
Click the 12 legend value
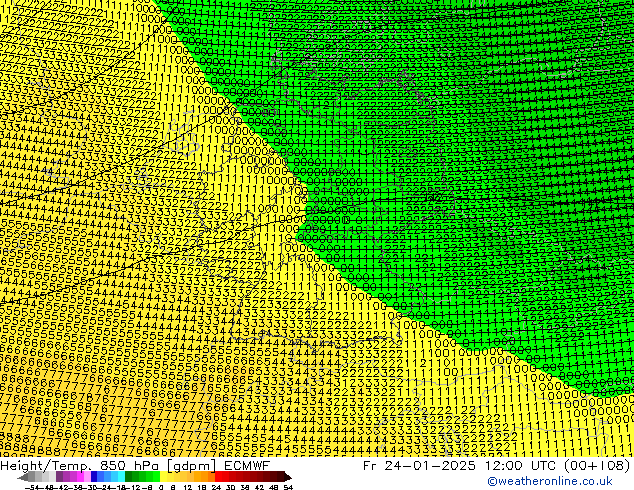pyautogui.click(x=188, y=488)
